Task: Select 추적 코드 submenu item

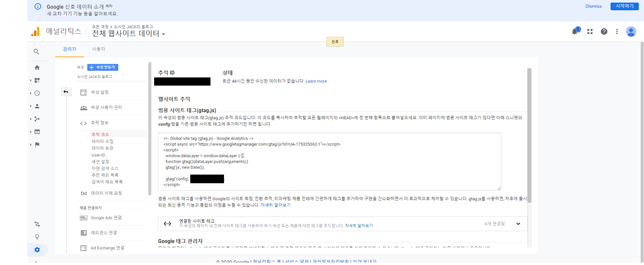Action: pyautogui.click(x=101, y=134)
